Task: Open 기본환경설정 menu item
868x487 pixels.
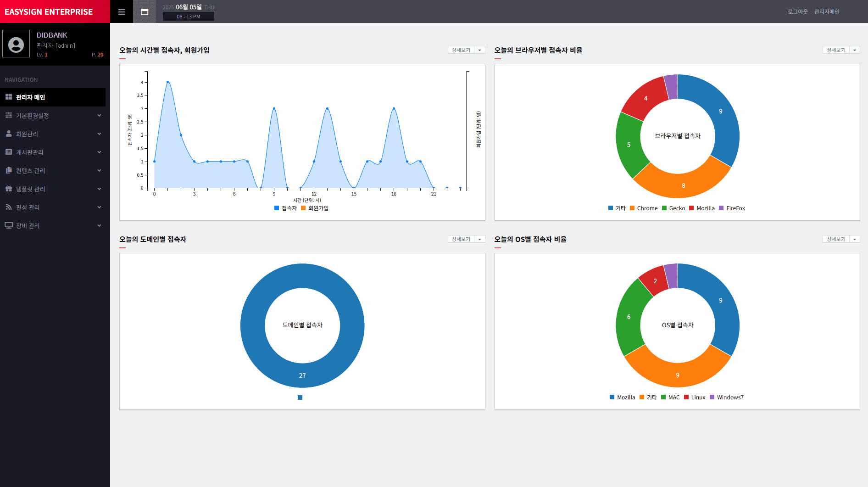Action: [x=53, y=116]
